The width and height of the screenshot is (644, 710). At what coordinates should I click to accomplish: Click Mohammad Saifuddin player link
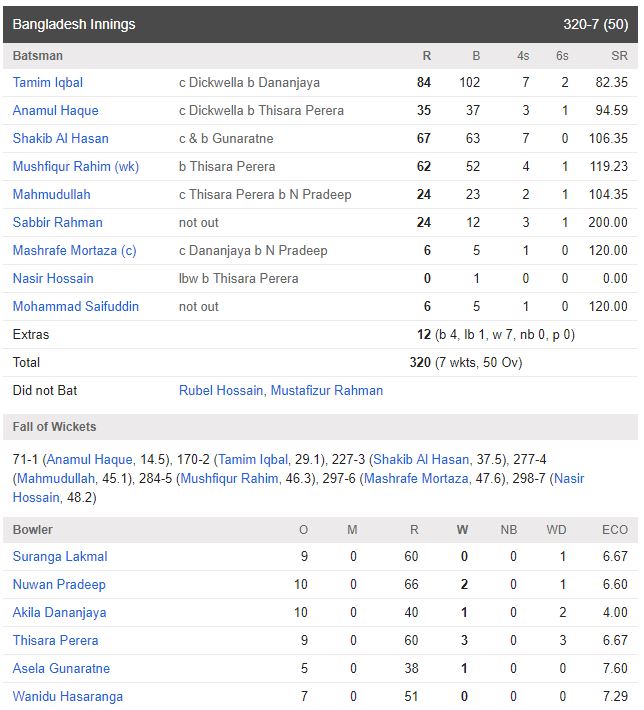coord(76,307)
